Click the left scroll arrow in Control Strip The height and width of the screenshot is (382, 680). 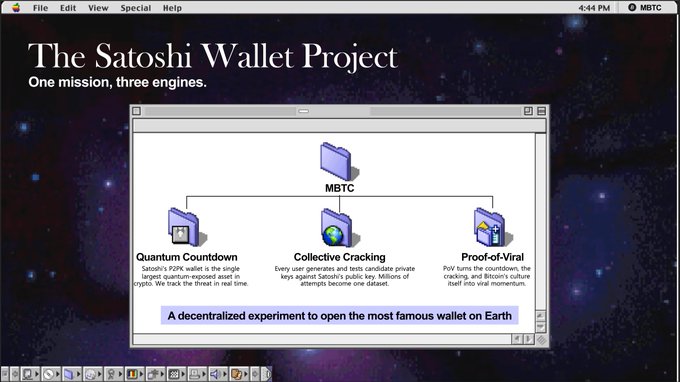15,374
